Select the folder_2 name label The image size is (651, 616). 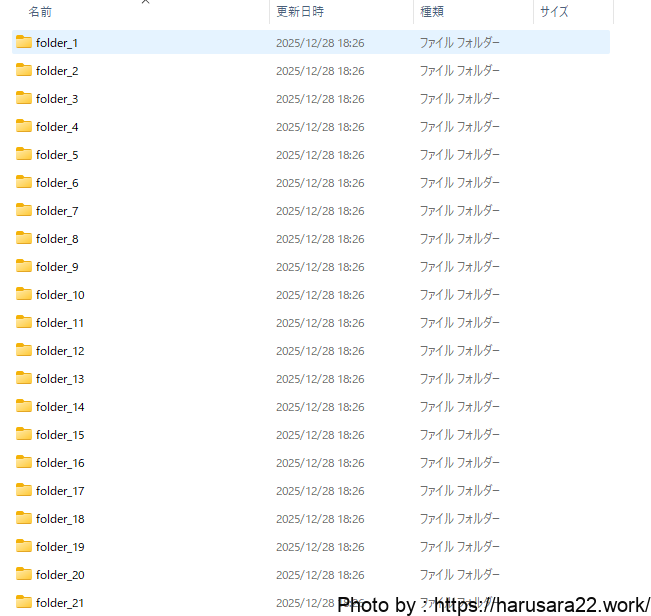click(57, 71)
